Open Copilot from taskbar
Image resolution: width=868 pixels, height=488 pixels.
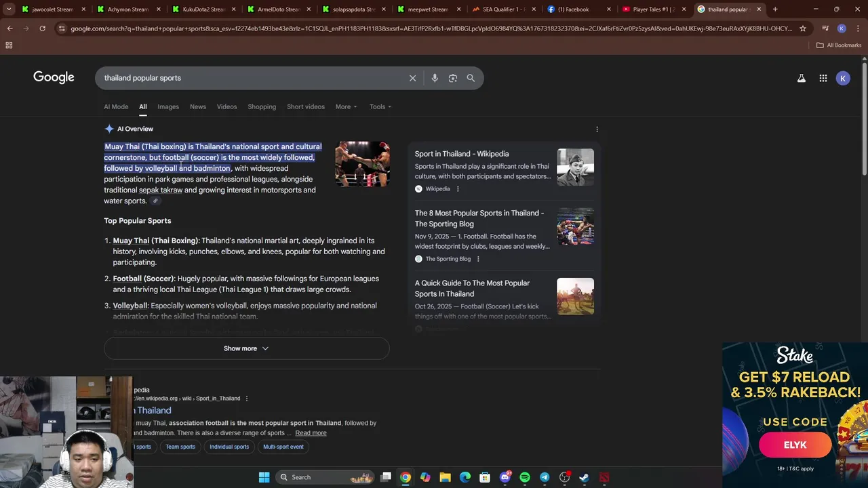coord(425,477)
